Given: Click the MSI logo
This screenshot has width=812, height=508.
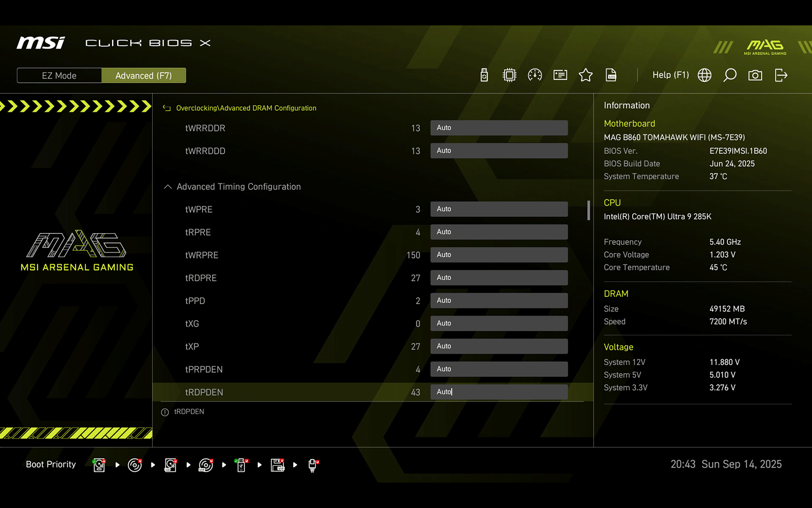Looking at the screenshot, I should (41, 43).
